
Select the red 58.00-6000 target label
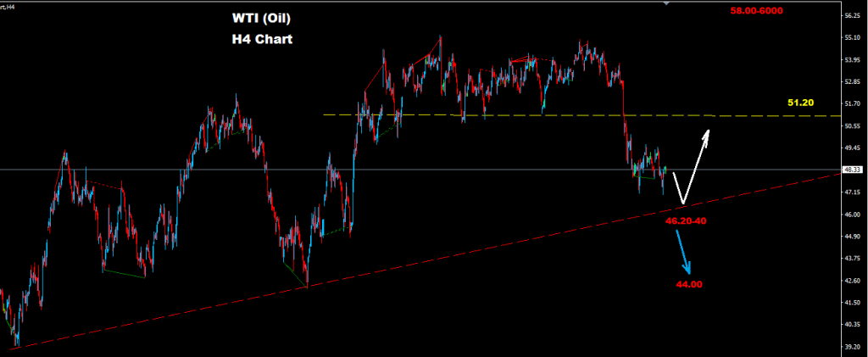pyautogui.click(x=756, y=10)
